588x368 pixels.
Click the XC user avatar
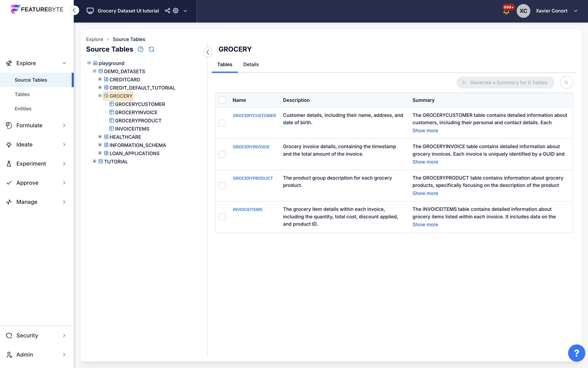click(x=523, y=11)
